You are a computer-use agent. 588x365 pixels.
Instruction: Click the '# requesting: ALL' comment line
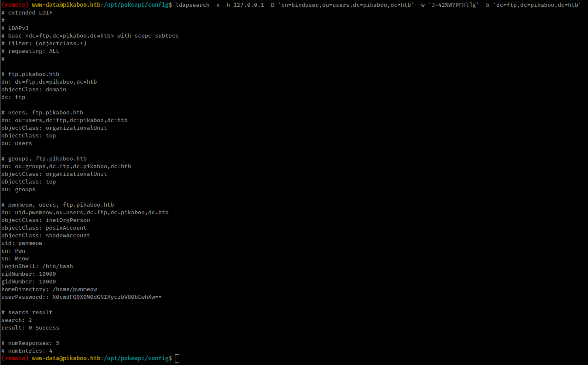click(30, 51)
